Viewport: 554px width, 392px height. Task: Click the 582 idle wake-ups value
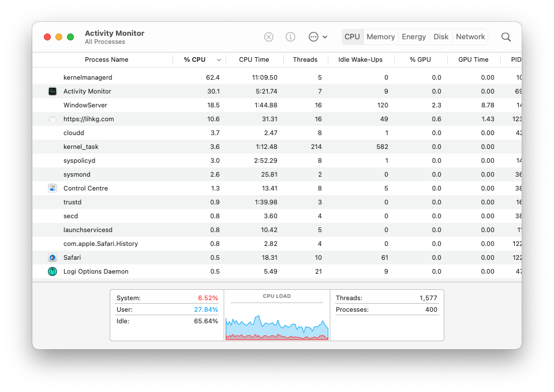pos(382,147)
